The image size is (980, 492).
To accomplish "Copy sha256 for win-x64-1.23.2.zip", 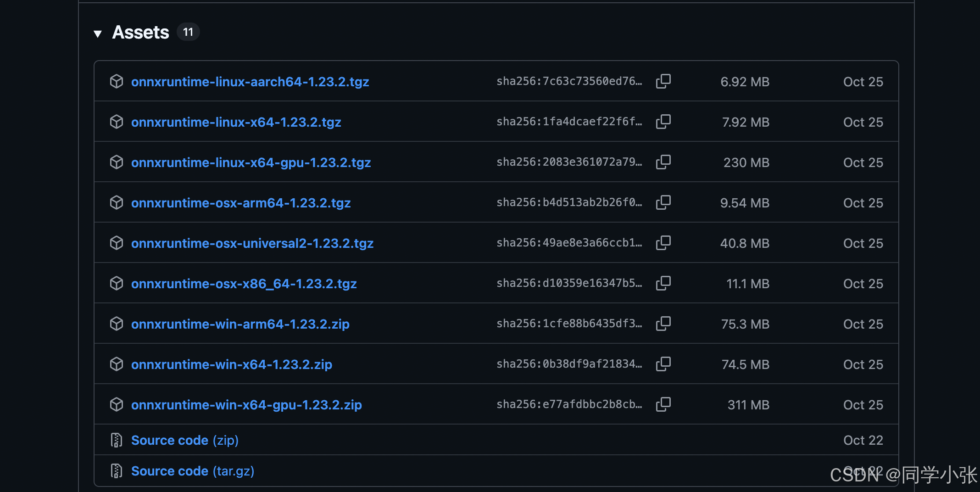I will tap(663, 364).
